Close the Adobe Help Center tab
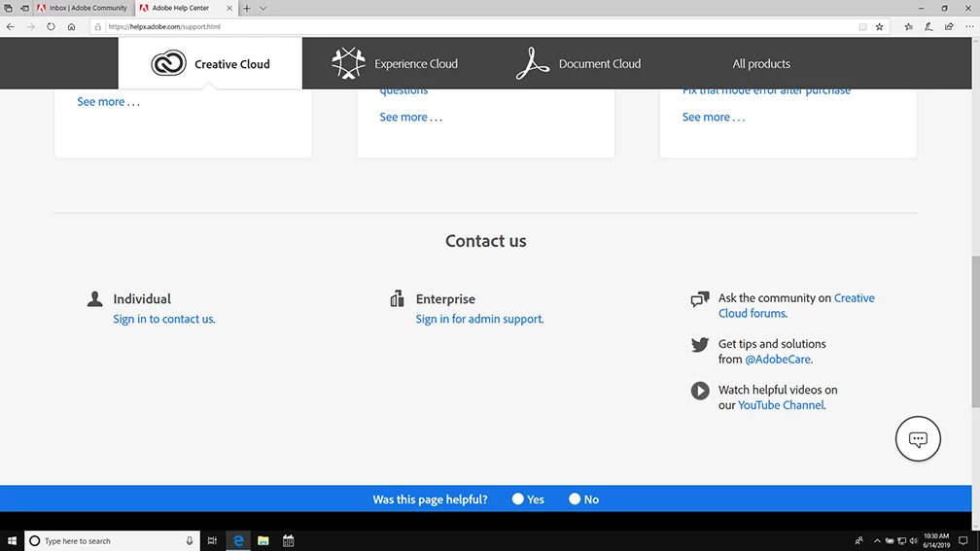The height and width of the screenshot is (551, 980). (x=229, y=8)
